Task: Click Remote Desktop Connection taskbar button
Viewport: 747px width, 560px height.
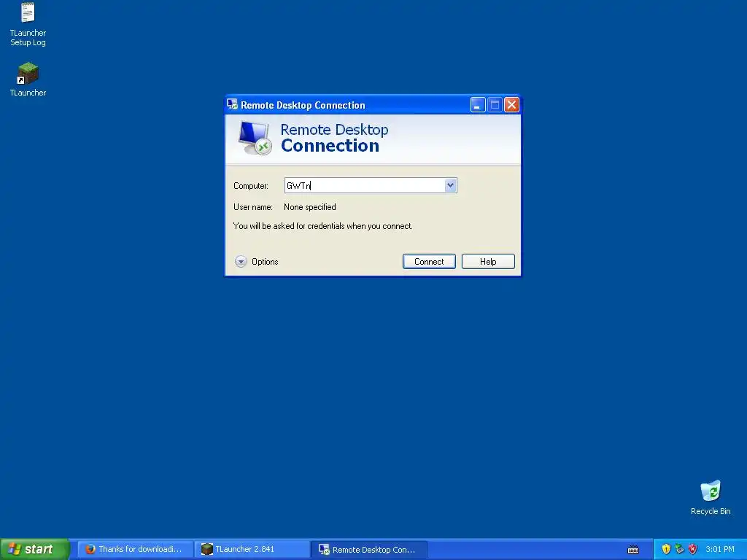Action: click(368, 549)
